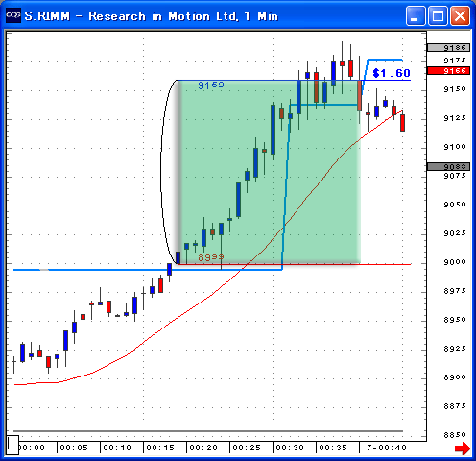
Task: Maximize the S.RIMM chart window
Action: [x=438, y=15]
